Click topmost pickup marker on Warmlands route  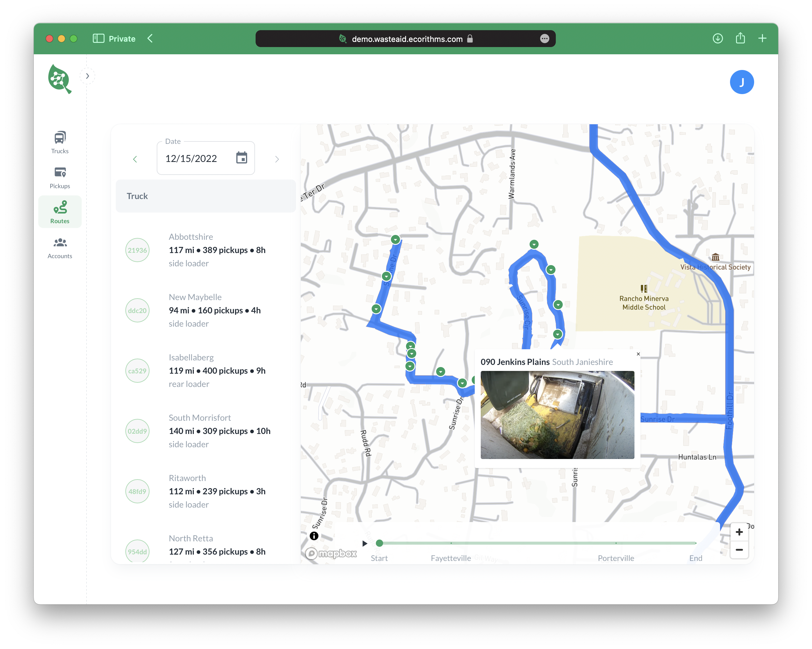click(x=534, y=244)
